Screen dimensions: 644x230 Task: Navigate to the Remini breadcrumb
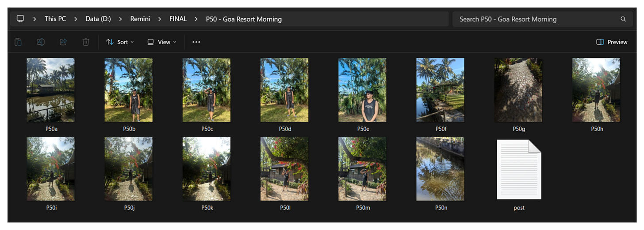tap(140, 19)
